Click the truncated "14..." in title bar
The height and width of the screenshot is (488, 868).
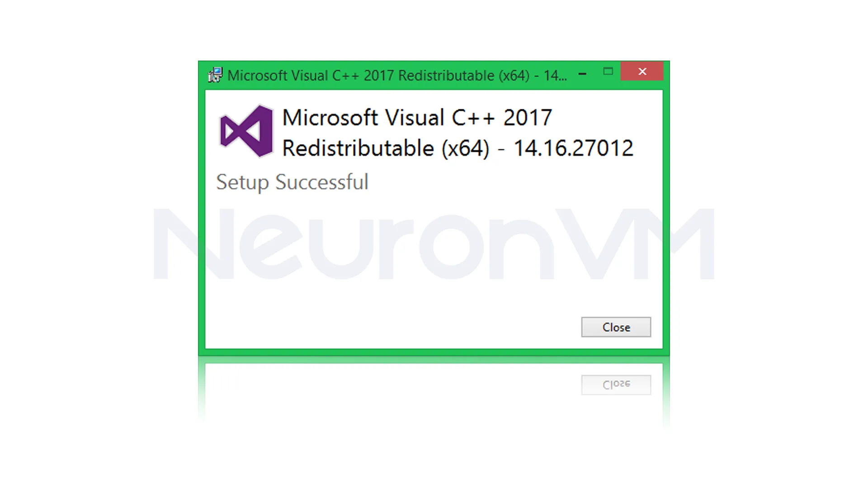555,75
